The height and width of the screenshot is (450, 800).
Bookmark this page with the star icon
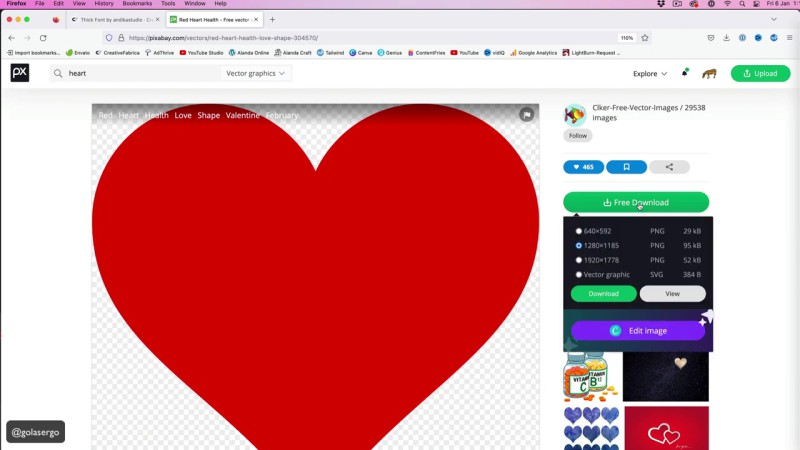tap(645, 38)
